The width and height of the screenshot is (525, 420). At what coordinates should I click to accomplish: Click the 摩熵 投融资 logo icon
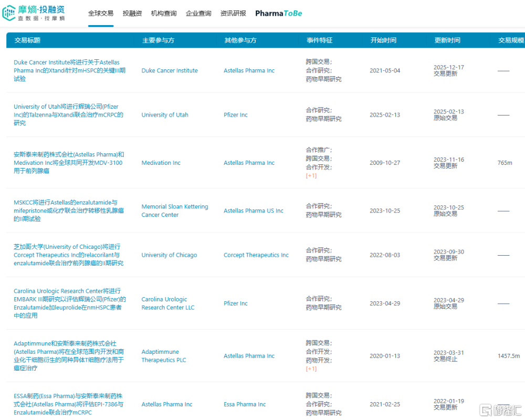[9, 13]
